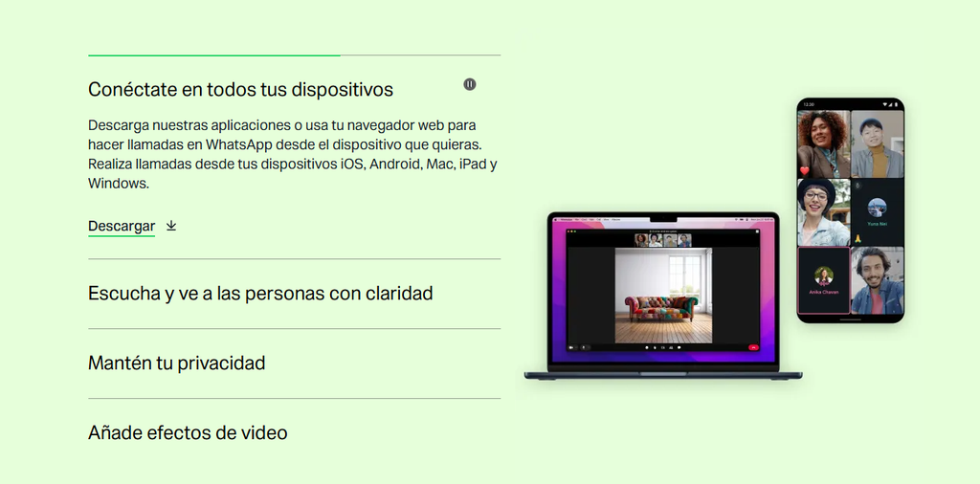Click the download arrow icon beside Descargar
The height and width of the screenshot is (484, 980).
[171, 226]
